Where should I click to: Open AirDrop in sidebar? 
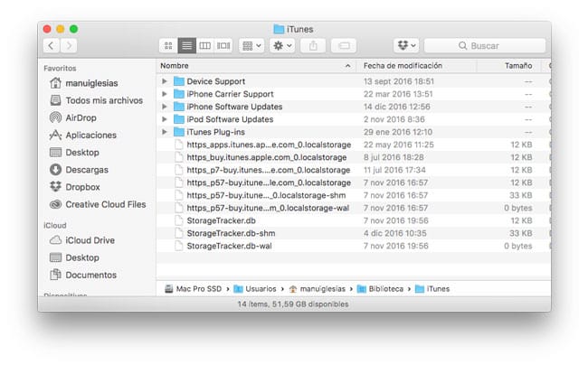click(73, 117)
